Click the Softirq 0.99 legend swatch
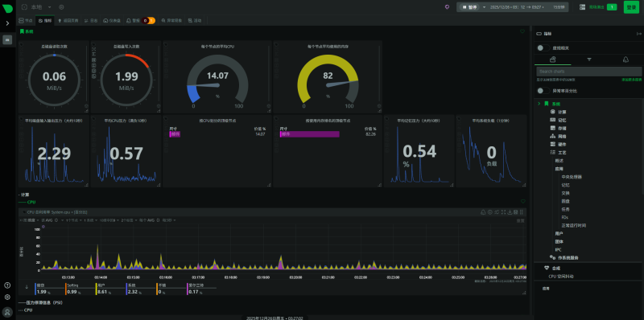Screen dimensions: 644x320 [66, 289]
